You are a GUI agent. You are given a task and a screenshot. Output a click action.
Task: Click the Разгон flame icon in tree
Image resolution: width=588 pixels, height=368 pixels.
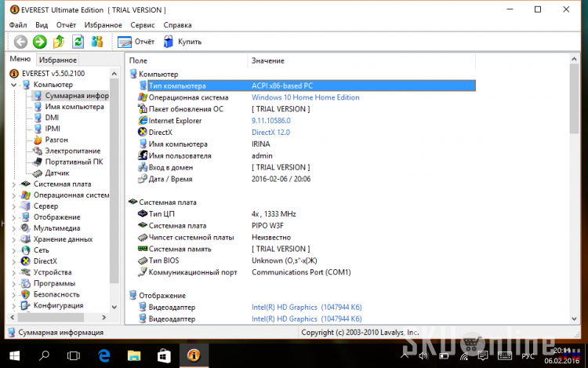click(38, 140)
